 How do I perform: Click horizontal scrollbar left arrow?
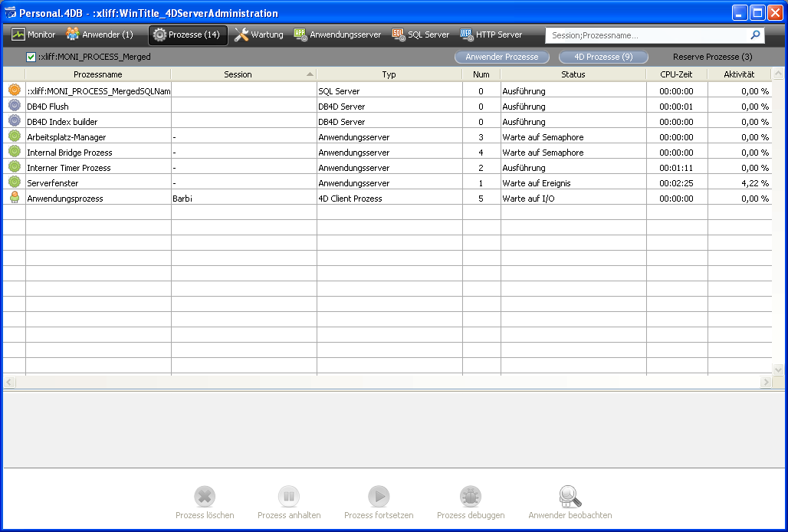(9, 382)
